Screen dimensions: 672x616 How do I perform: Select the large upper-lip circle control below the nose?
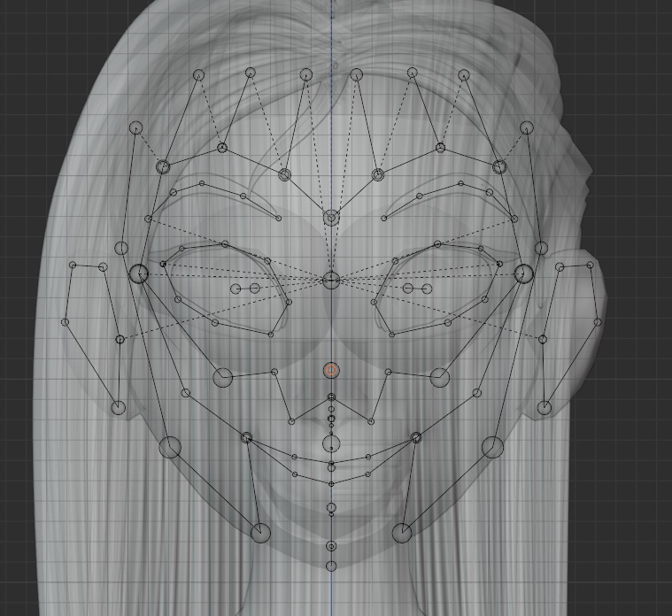pyautogui.click(x=331, y=443)
